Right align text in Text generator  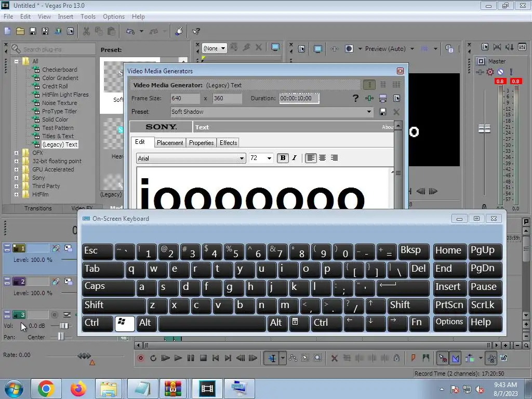[x=334, y=158]
